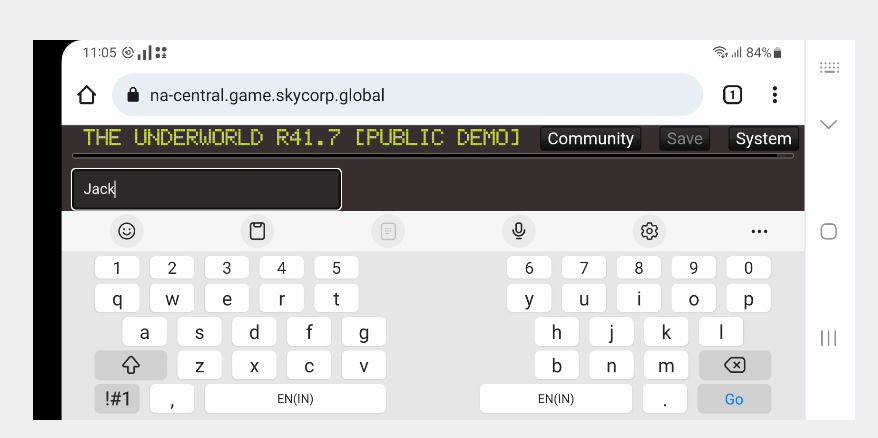The image size is (878, 438).
Task: Show more keyboard toolbar options
Action: 759,231
